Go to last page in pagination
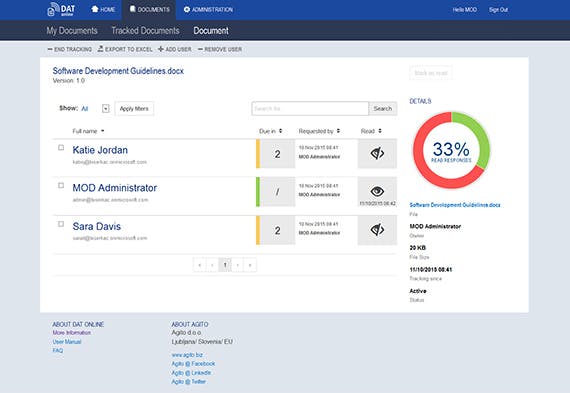Image resolution: width=570 pixels, height=393 pixels. click(250, 265)
